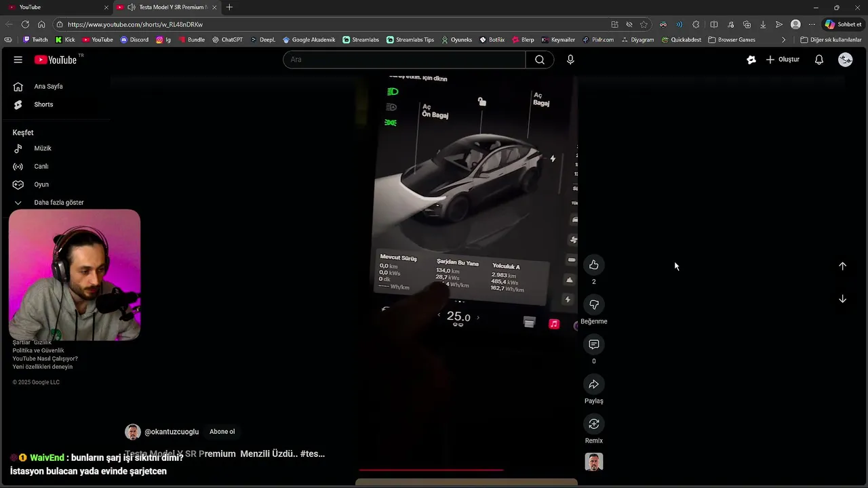This screenshot has height=488, width=868.
Task: Start voice search with microphone
Action: tap(570, 60)
